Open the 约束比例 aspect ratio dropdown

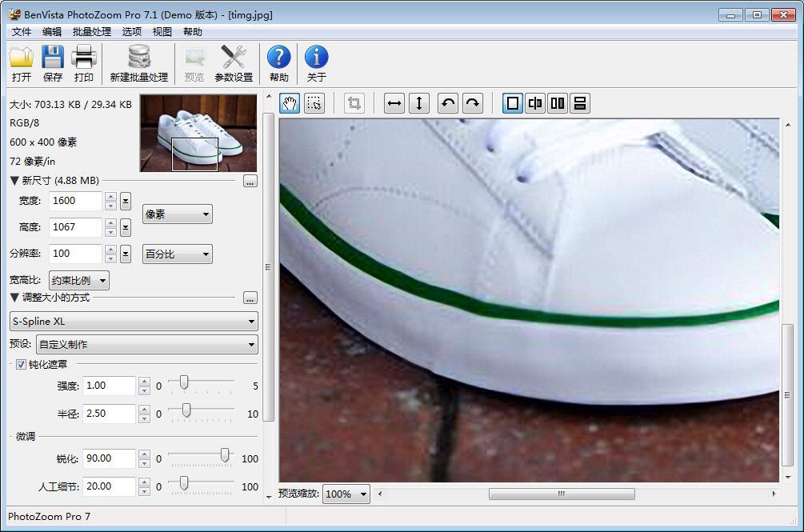pos(79,280)
